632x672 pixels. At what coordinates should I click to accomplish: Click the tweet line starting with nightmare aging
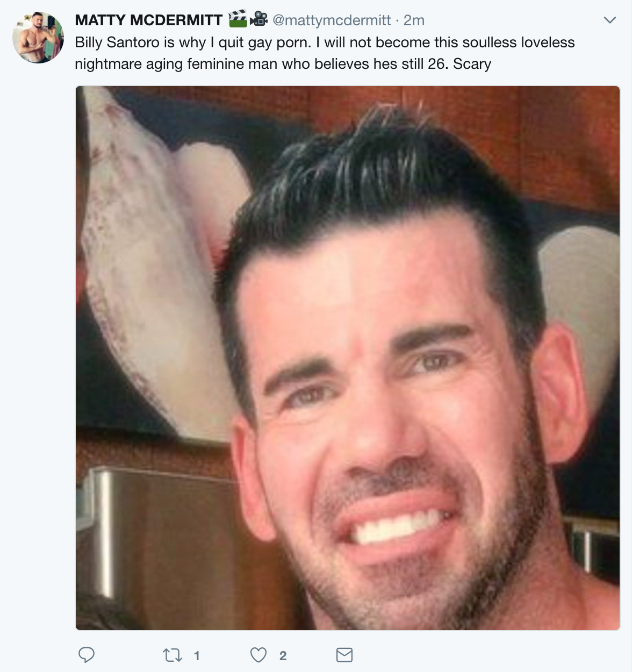pyautogui.click(x=283, y=64)
